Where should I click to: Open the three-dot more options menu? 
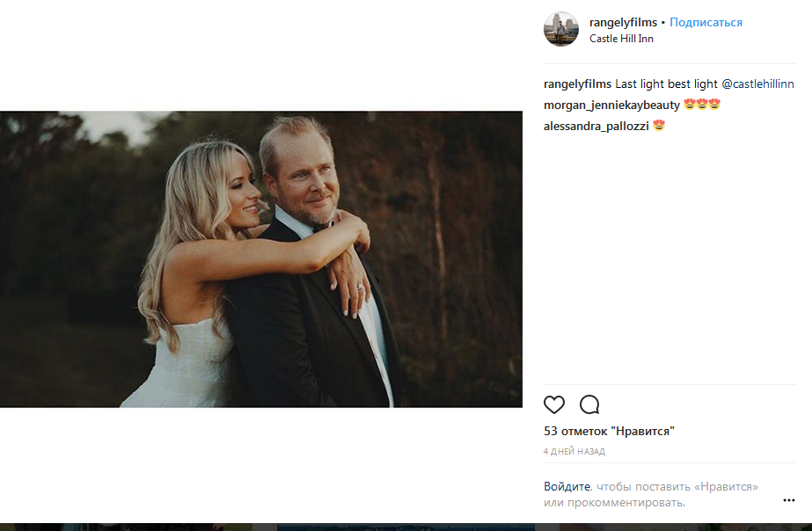788,500
